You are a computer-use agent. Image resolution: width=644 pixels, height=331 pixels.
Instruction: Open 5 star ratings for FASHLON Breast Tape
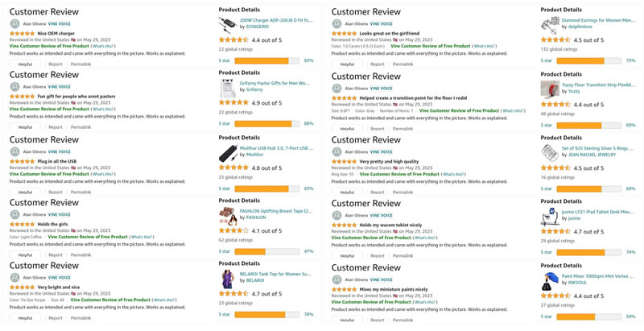225,251
